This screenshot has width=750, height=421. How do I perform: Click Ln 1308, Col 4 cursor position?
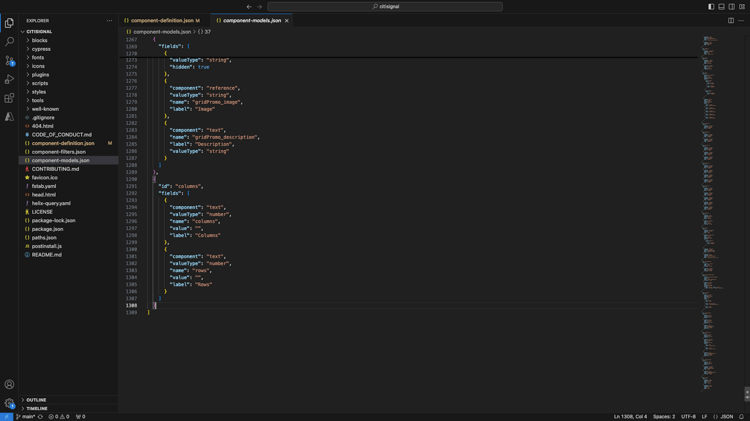pos(630,417)
